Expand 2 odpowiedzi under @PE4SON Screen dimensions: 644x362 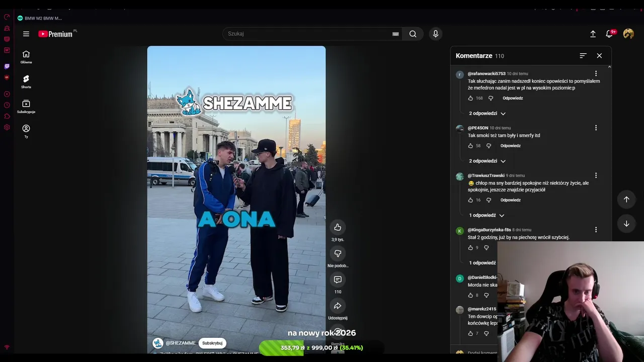click(487, 161)
